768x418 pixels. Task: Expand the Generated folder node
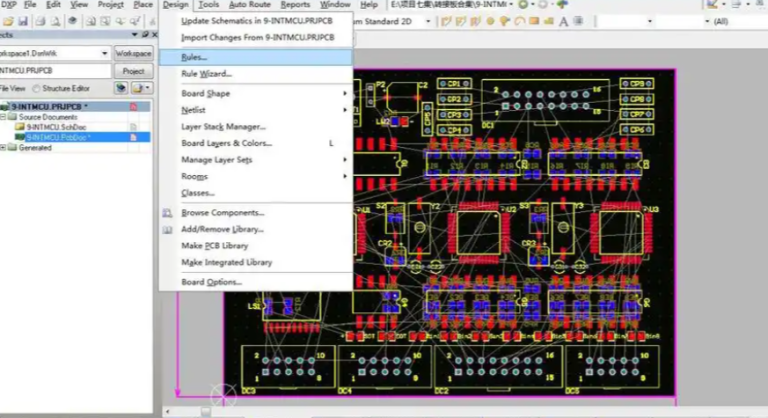click(x=3, y=148)
